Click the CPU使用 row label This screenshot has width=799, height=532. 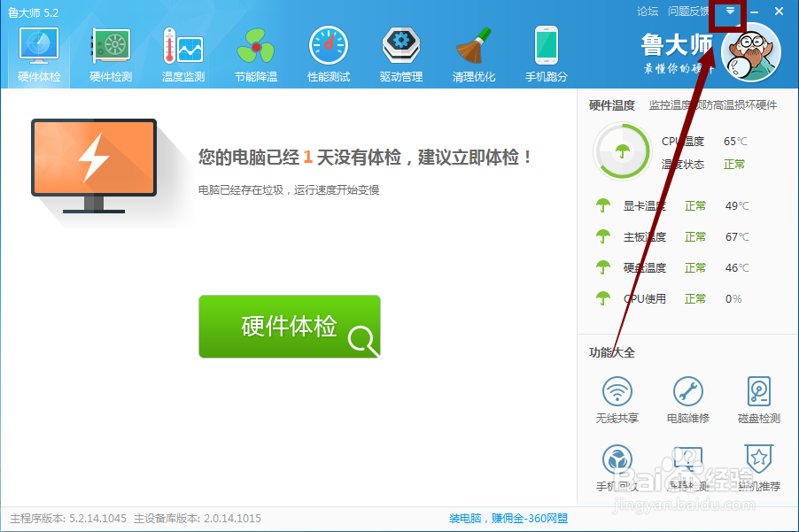(x=645, y=299)
